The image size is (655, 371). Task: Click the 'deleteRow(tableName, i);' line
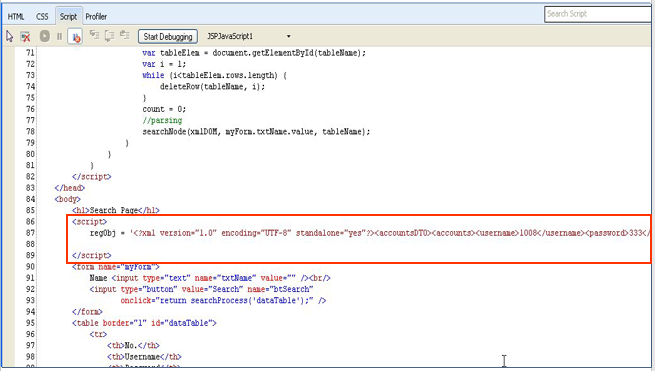coord(212,86)
